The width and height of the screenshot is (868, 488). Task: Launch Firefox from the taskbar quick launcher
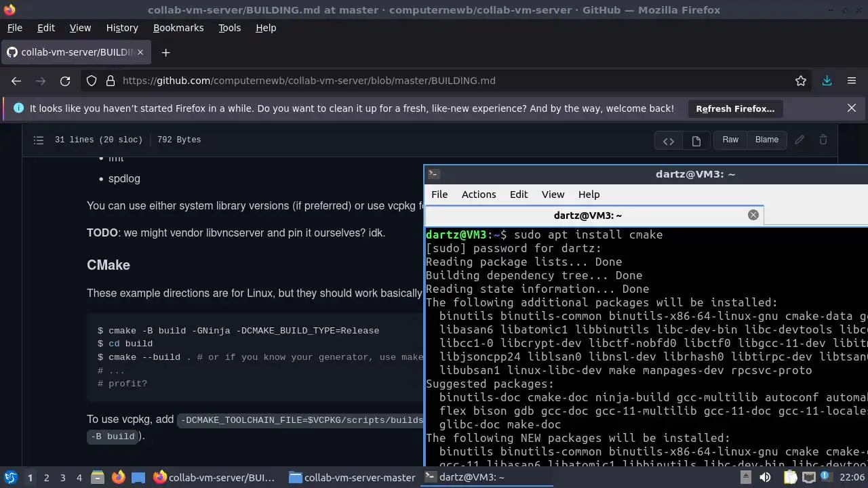[x=118, y=477]
